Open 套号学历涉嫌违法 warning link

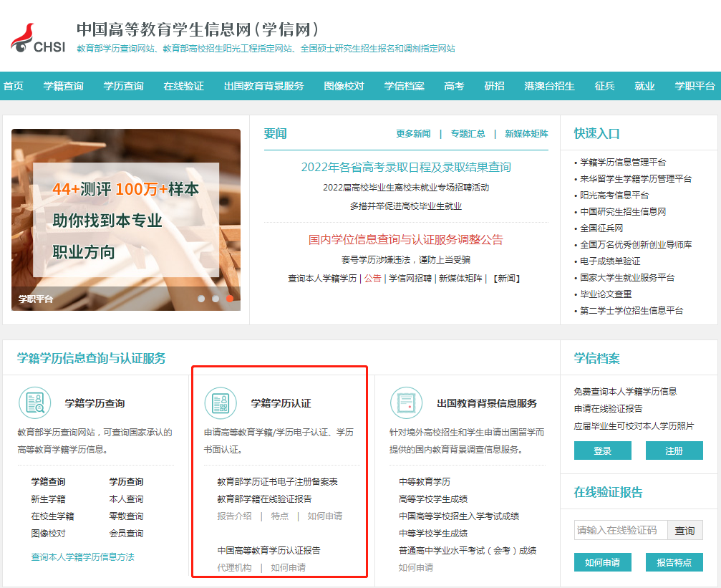coord(406,259)
